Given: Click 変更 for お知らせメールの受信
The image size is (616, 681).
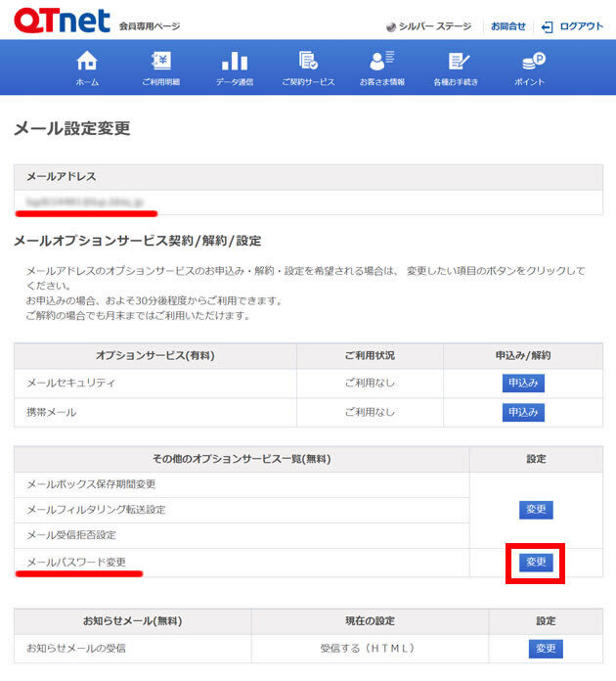Looking at the screenshot, I should click(546, 648).
